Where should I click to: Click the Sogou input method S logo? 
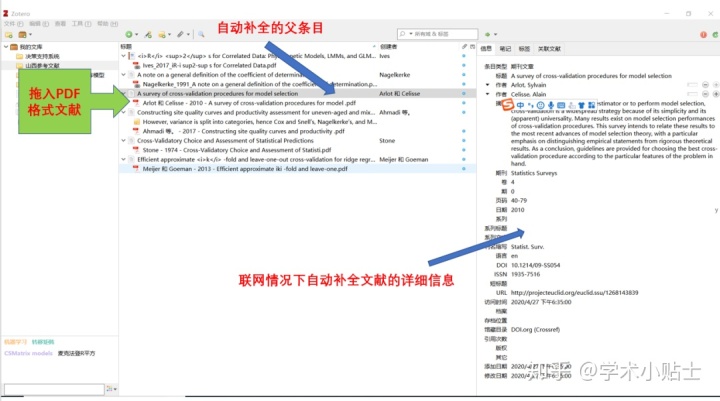coord(507,105)
